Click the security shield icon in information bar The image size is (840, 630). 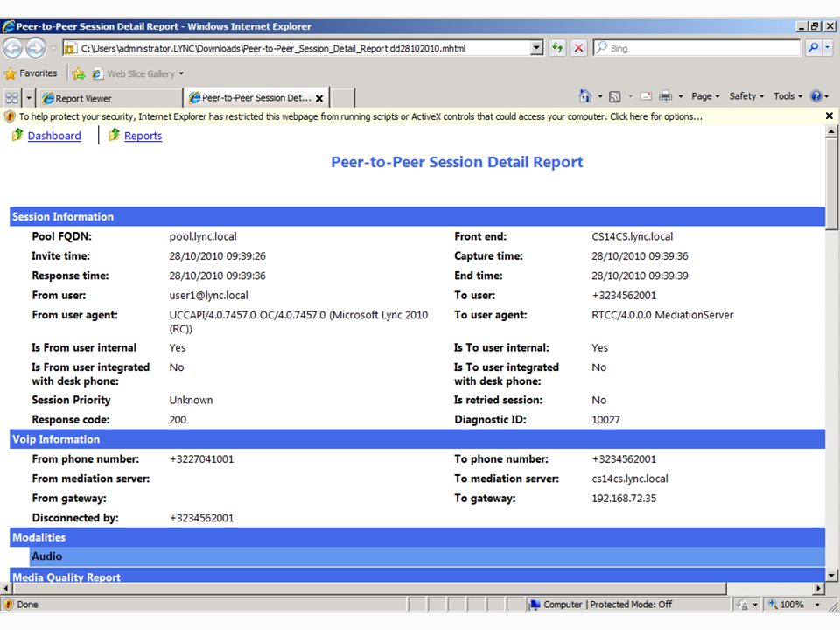pyautogui.click(x=10, y=116)
